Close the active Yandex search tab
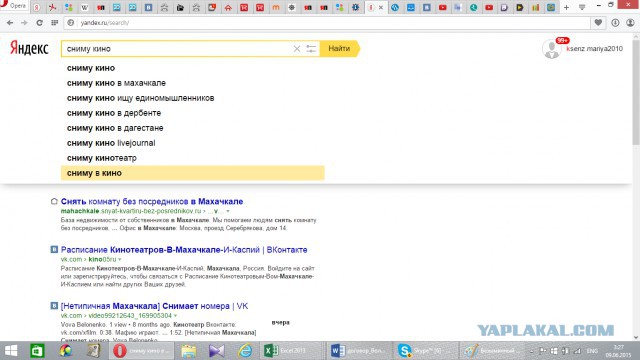640x360 pixels. pos(381,7)
